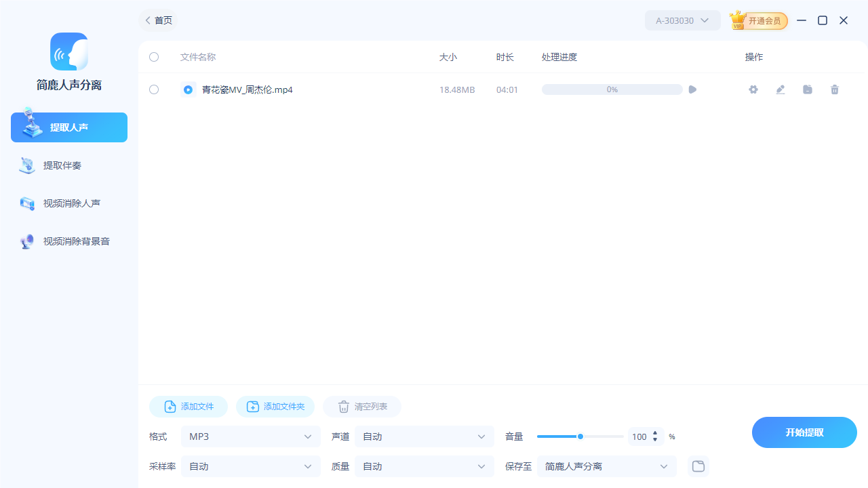Adjust the 音量 volume slider
The width and height of the screenshot is (868, 488).
coord(580,436)
